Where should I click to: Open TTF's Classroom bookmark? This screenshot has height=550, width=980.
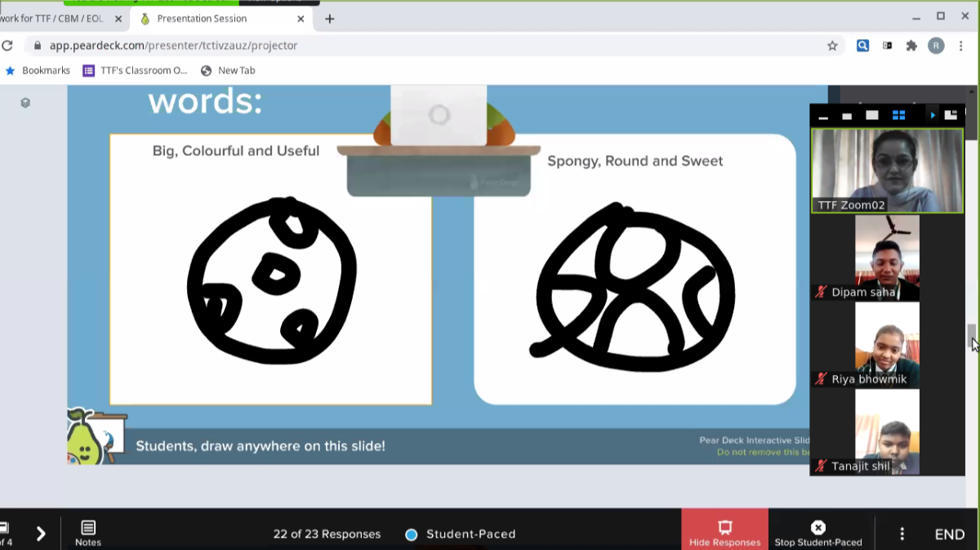point(136,71)
